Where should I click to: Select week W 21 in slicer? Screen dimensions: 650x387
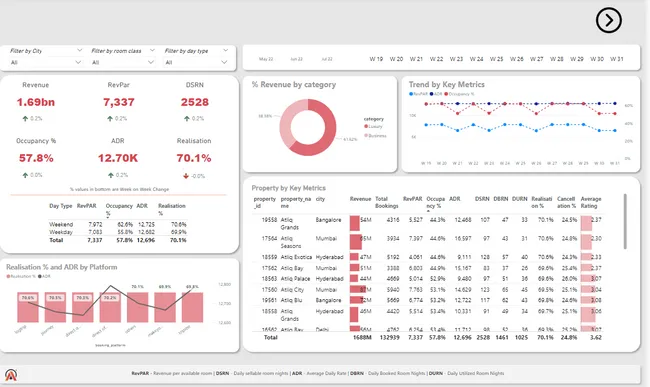416,59
